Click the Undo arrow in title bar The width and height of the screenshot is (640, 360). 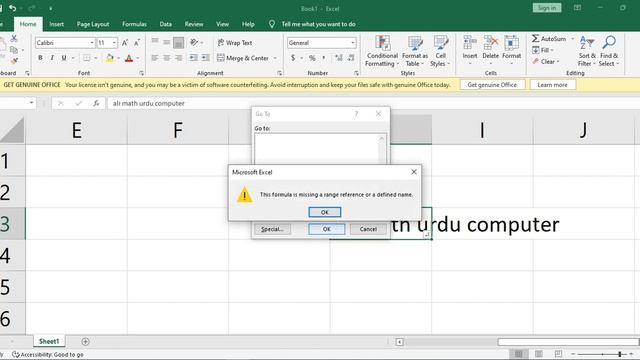(13, 8)
